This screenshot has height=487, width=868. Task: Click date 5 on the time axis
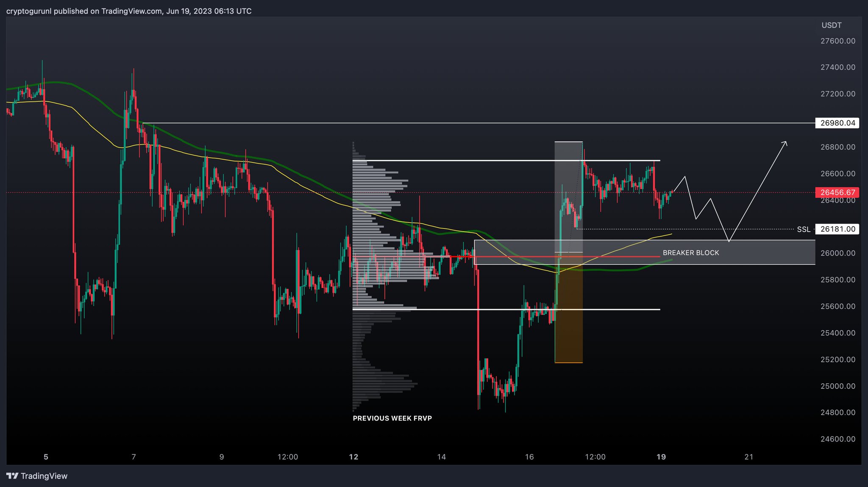(x=46, y=457)
